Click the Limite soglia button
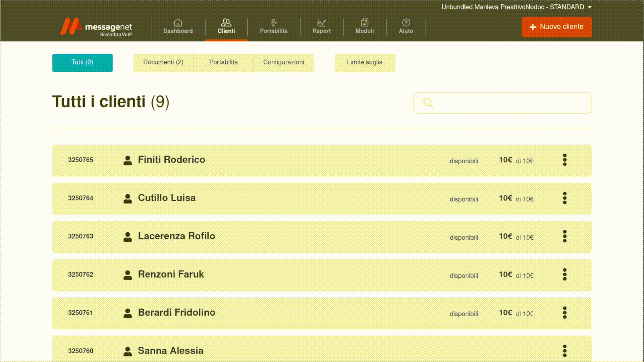The width and height of the screenshot is (644, 362). pos(365,62)
